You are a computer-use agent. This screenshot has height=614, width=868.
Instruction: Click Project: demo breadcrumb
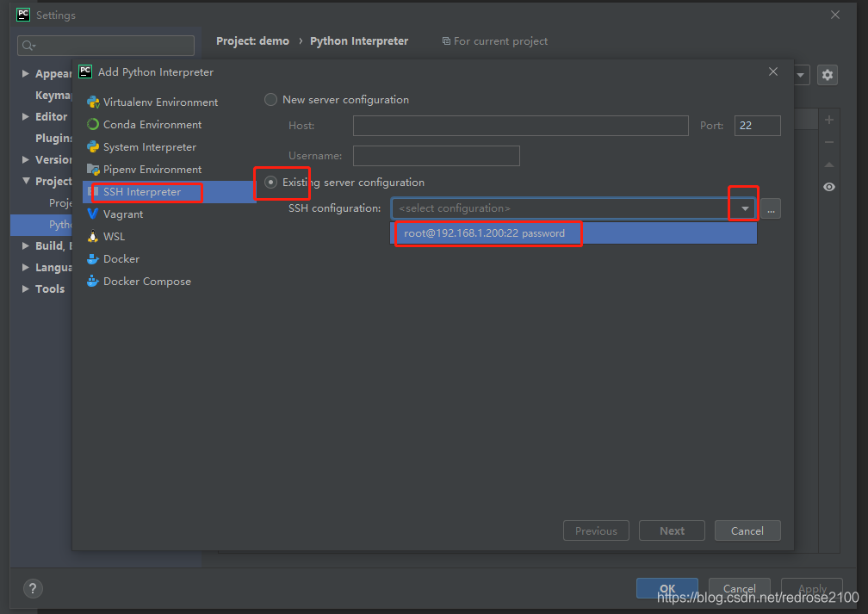[252, 41]
